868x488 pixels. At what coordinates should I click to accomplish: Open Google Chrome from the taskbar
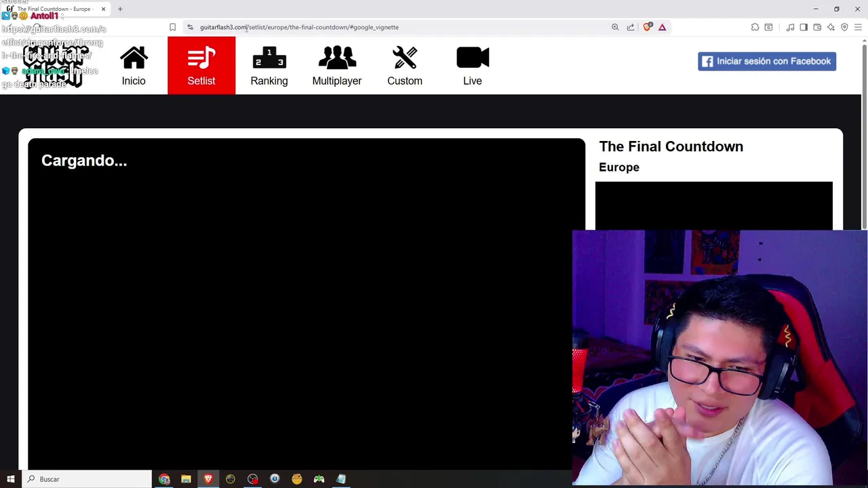pos(164,479)
